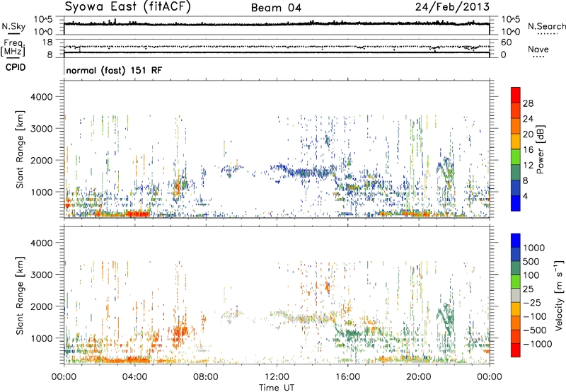Select the 'Beam 04' label
Screen dimensions: 566x392
click(x=276, y=8)
